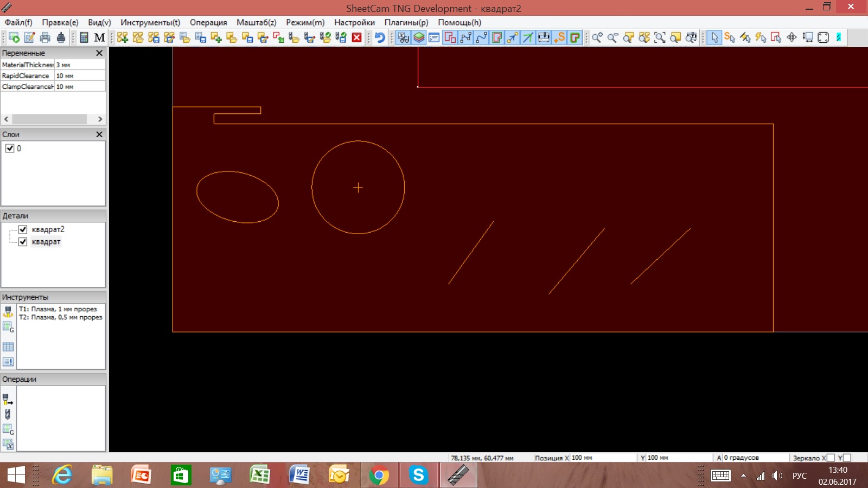The width and height of the screenshot is (868, 488).
Task: Click the jet cutting operation icon in Операции
Action: click(8, 400)
